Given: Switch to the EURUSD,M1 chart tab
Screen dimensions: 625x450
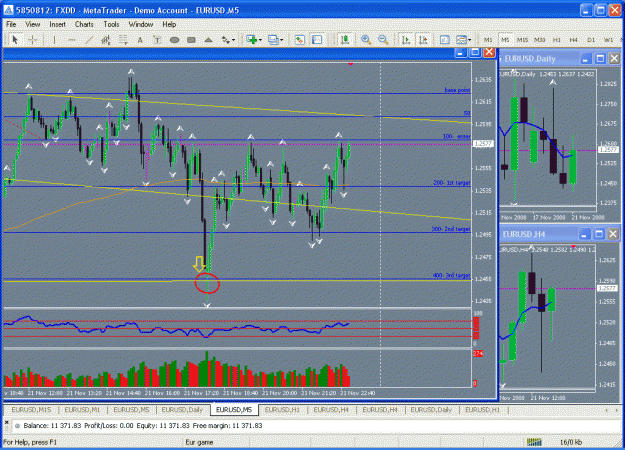Looking at the screenshot, I should point(82,409).
